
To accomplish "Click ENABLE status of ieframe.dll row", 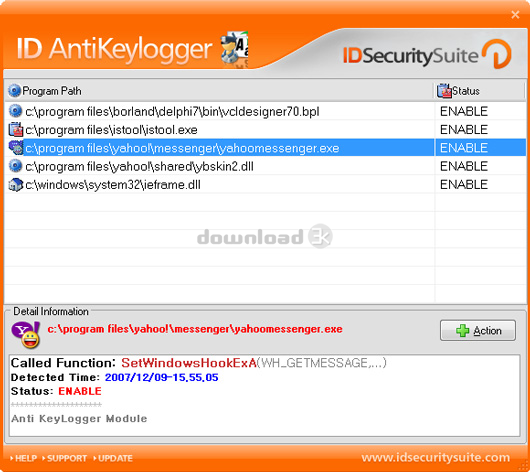I will (464, 185).
